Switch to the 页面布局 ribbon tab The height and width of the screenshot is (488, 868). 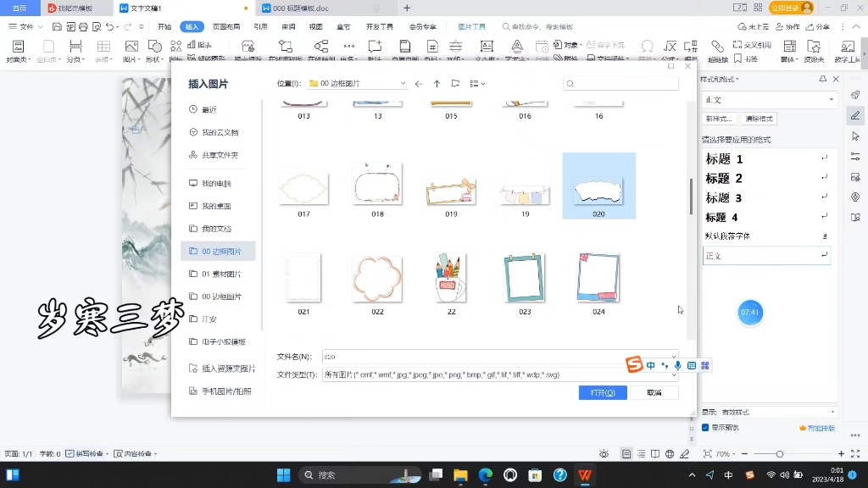[x=225, y=26]
